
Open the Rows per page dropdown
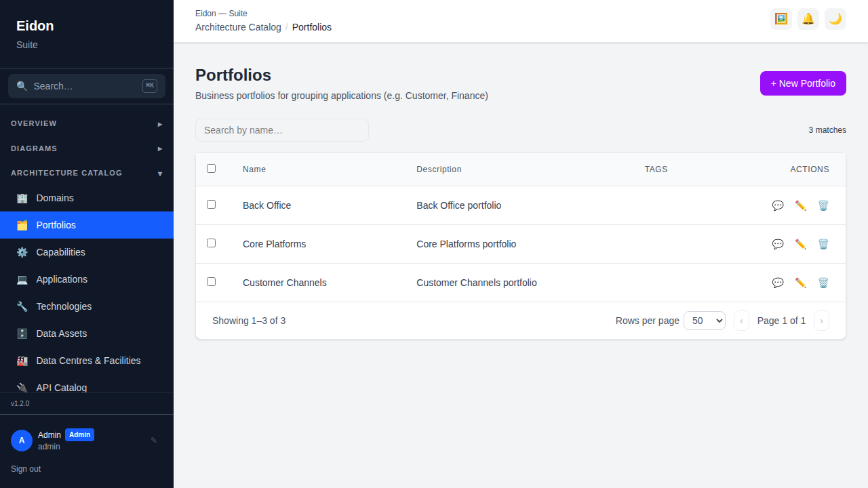[x=705, y=321]
